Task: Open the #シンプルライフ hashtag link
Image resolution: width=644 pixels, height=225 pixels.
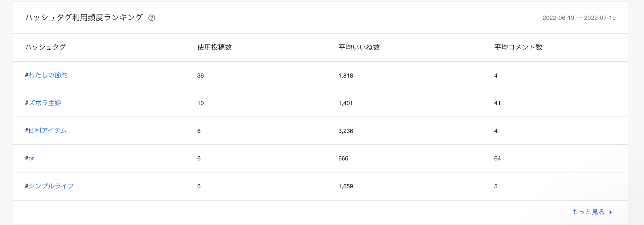Action: (49, 186)
